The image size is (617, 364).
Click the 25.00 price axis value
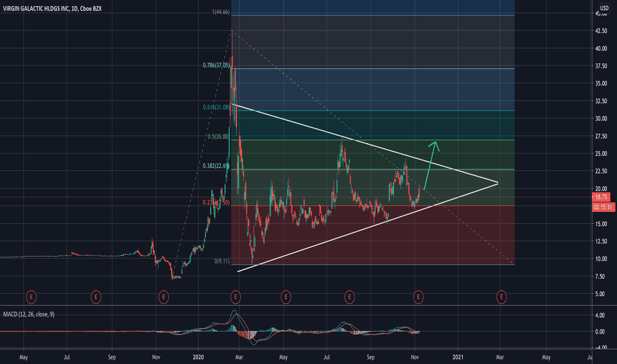601,154
